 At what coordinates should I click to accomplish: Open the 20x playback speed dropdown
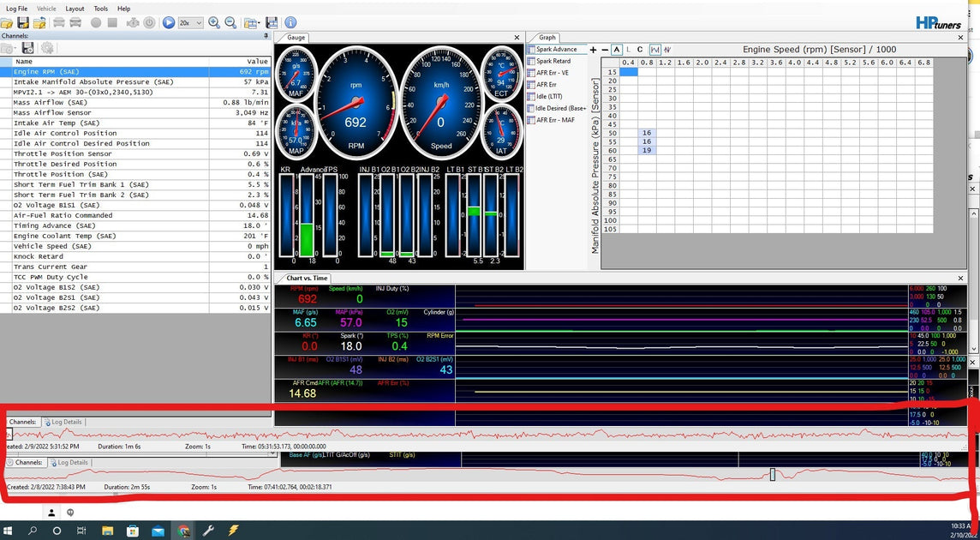pyautogui.click(x=191, y=23)
